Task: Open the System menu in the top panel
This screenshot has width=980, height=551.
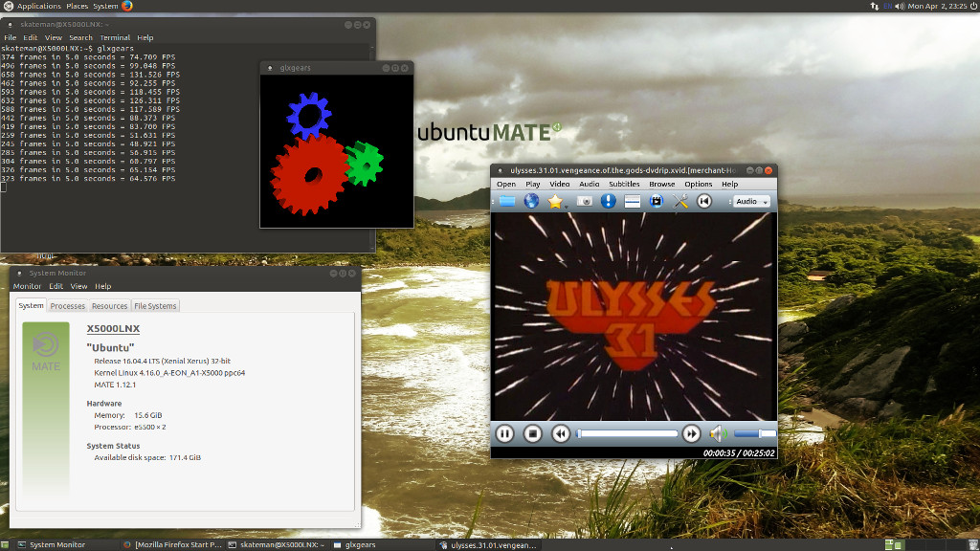Action: [105, 7]
